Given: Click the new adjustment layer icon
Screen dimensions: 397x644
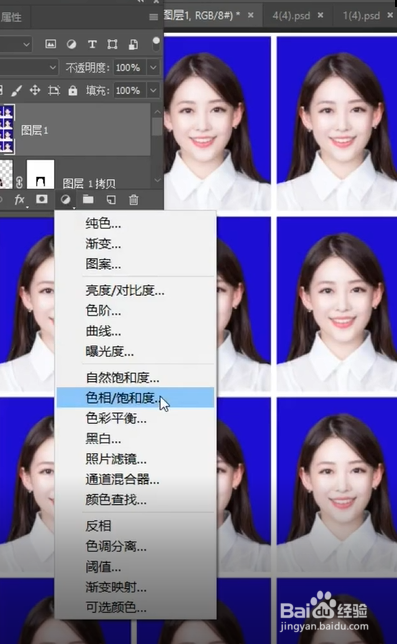Looking at the screenshot, I should (65, 200).
